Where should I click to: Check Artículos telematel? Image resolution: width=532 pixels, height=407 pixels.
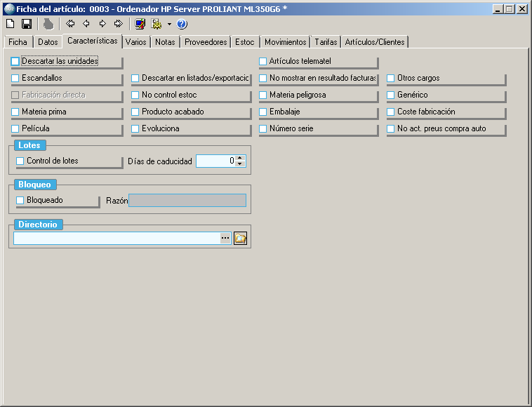click(x=262, y=61)
